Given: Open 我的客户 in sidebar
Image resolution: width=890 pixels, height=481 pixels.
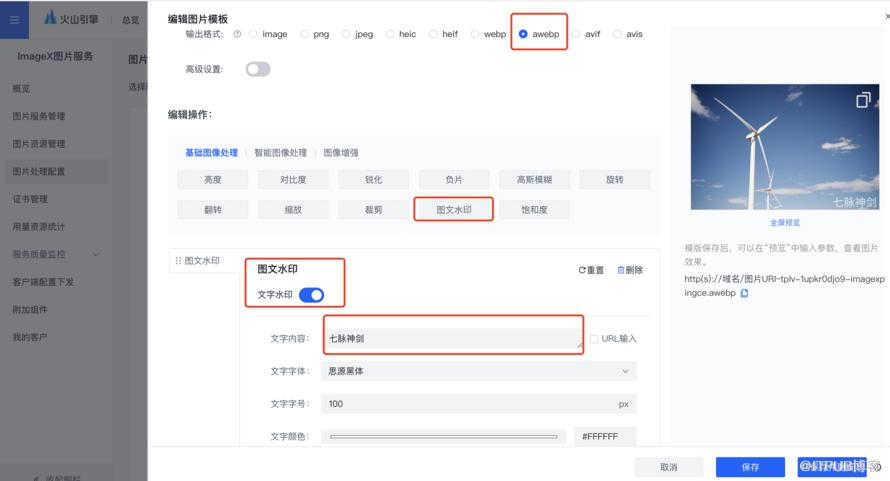Looking at the screenshot, I should [30, 337].
